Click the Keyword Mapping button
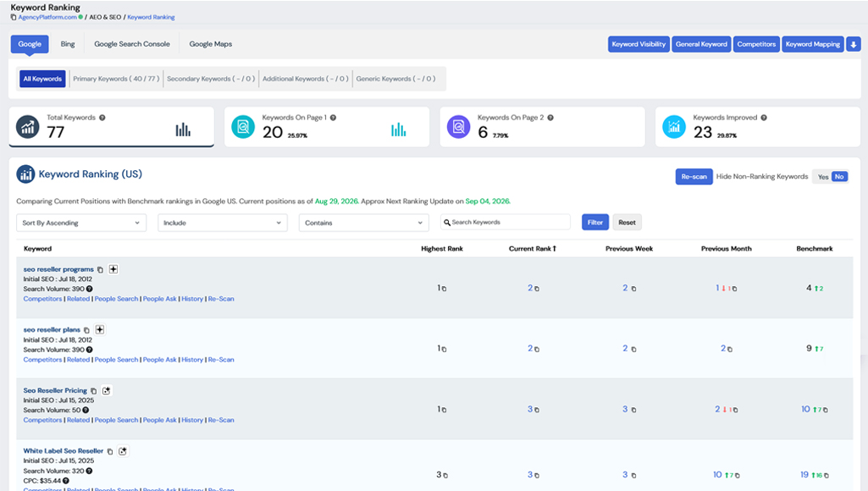Image resolution: width=868 pixels, height=491 pixels. [813, 44]
